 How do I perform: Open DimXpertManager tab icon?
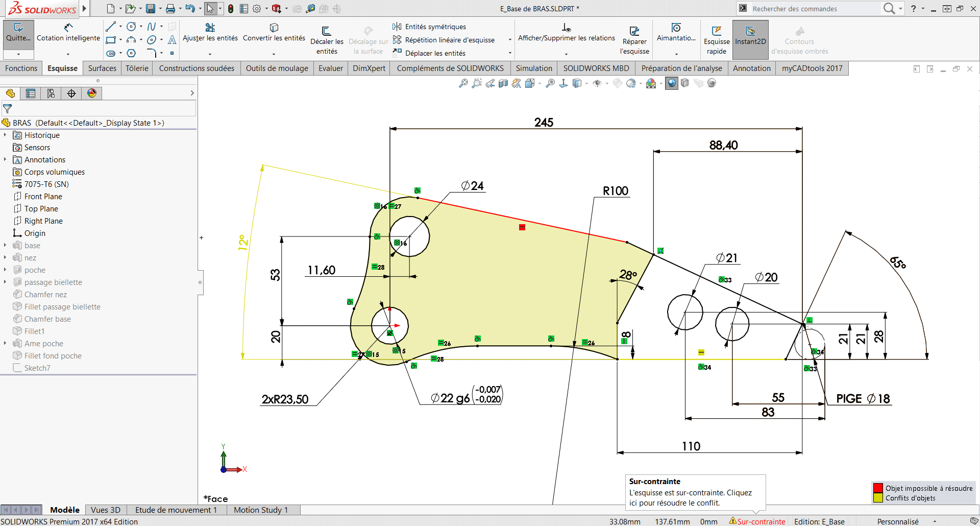(71, 93)
